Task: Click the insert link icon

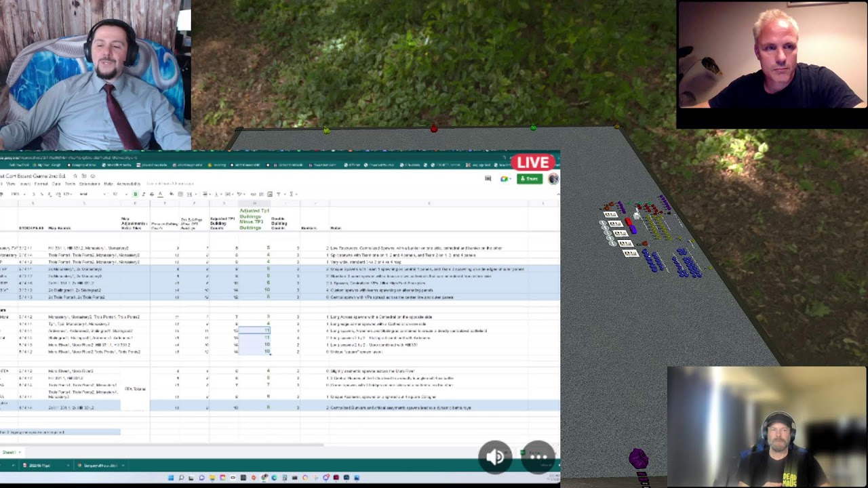Action: tap(253, 194)
